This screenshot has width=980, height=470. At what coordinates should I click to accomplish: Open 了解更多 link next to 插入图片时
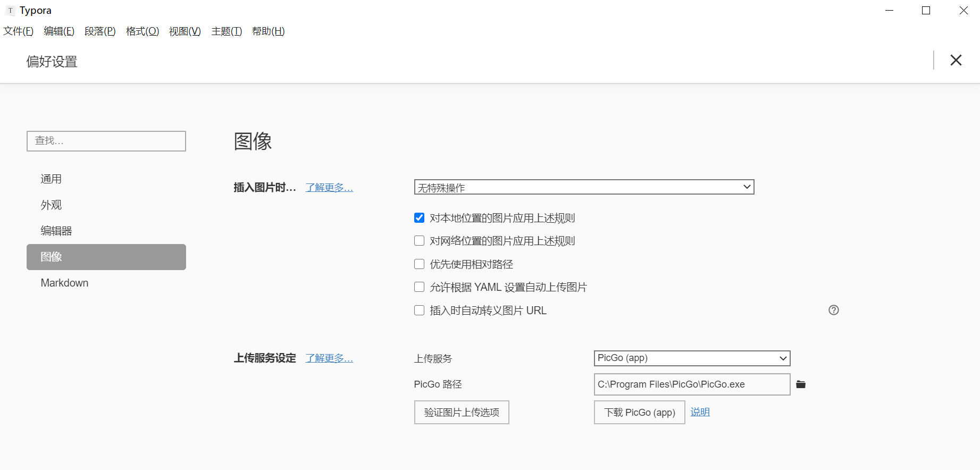point(329,188)
